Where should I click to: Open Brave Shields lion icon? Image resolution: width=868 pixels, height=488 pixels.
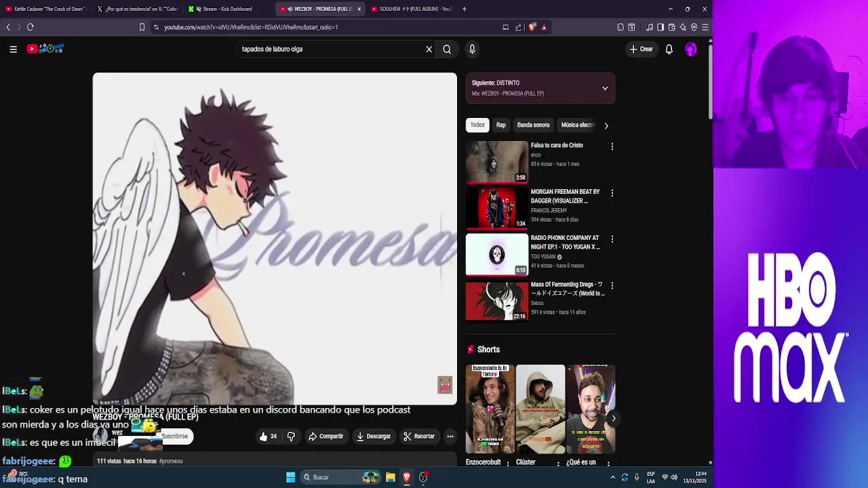pos(532,27)
